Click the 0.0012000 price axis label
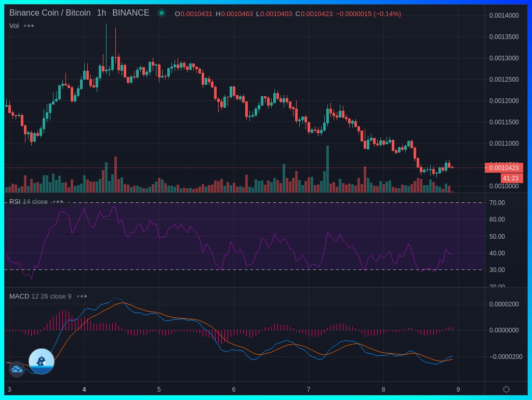Screen dimensions: 532x400 click(504, 101)
